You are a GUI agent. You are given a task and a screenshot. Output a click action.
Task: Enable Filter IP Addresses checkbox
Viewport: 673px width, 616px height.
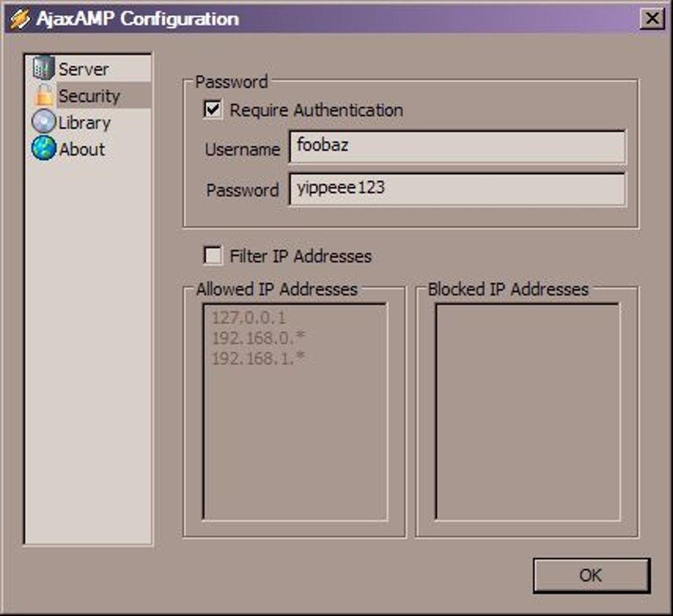pos(213,255)
